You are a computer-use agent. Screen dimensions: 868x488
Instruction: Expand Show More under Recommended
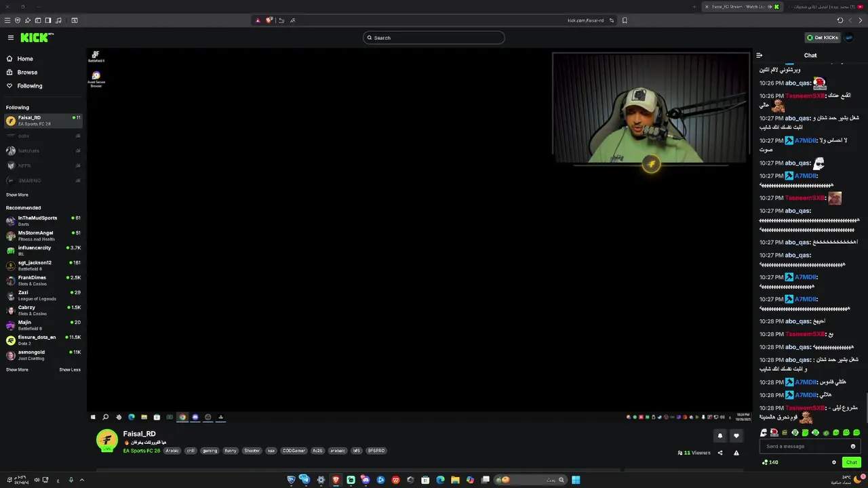(17, 370)
